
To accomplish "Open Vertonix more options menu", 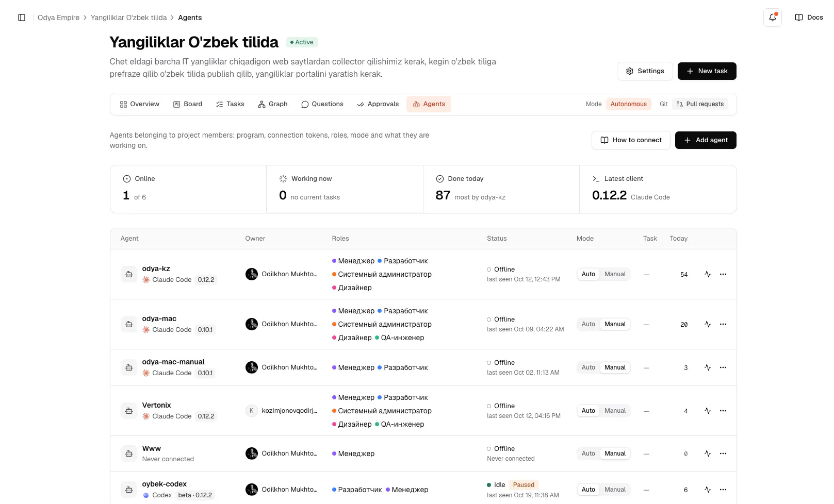I will point(723,411).
